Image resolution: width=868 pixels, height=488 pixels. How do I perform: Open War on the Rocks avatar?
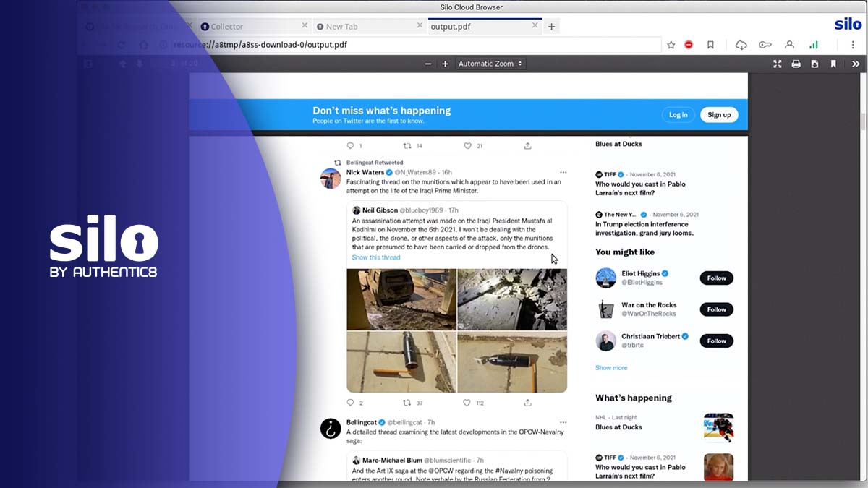(605, 309)
